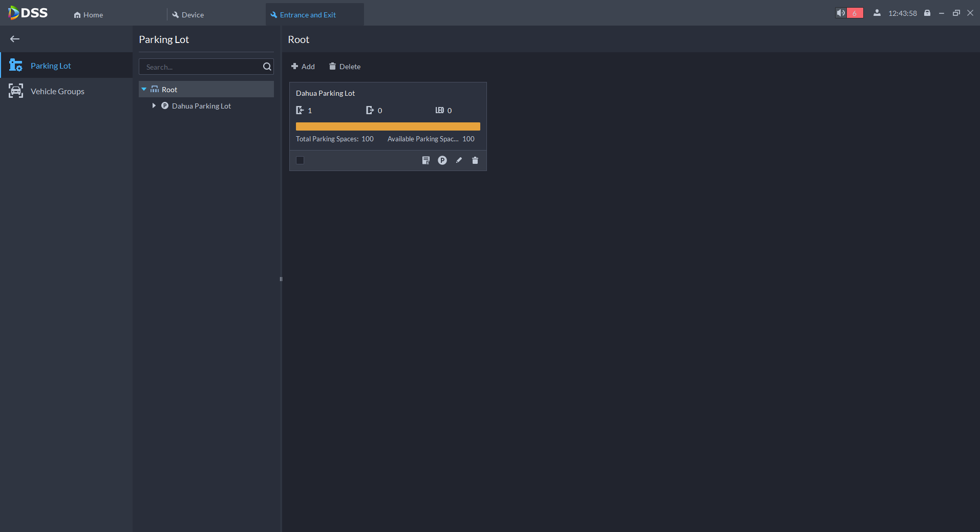The width and height of the screenshot is (980, 532).
Task: Open Vehicle Groups in the sidebar
Action: [57, 92]
